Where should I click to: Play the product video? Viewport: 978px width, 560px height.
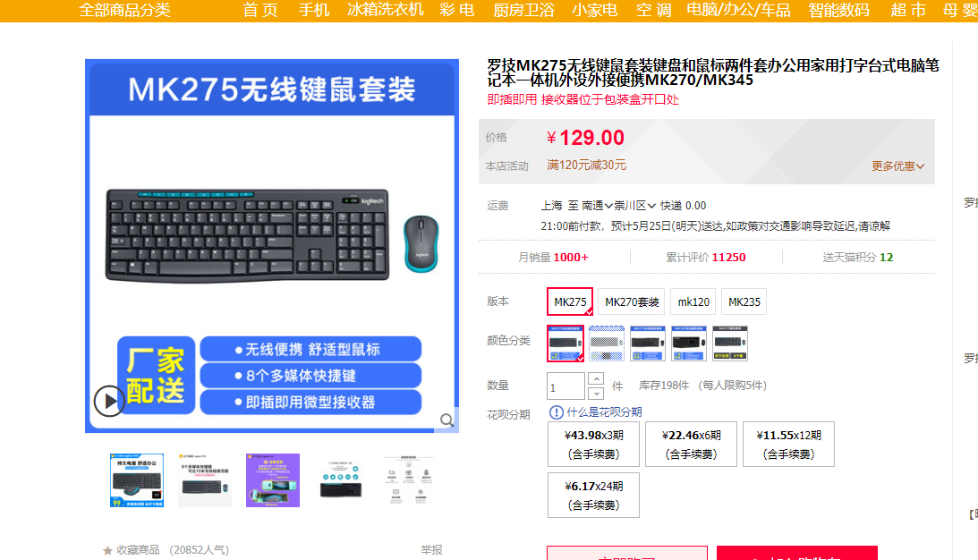coord(109,401)
